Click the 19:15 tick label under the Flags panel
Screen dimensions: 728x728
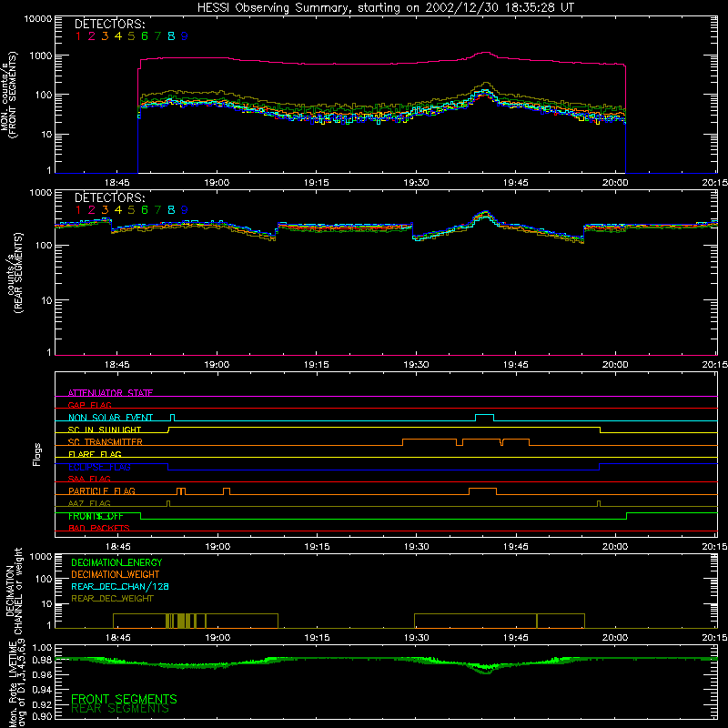click(317, 547)
